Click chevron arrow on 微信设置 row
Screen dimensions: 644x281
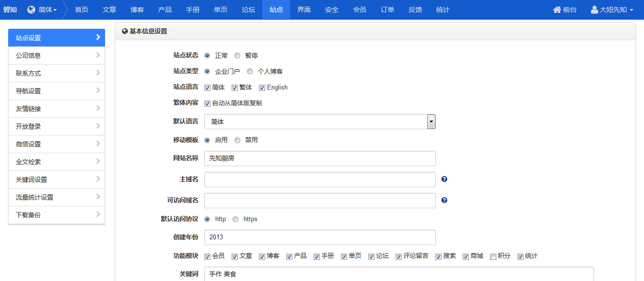(98, 144)
